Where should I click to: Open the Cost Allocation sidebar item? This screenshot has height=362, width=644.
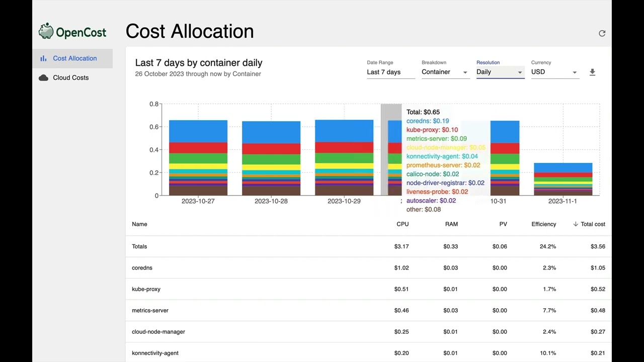(72, 58)
